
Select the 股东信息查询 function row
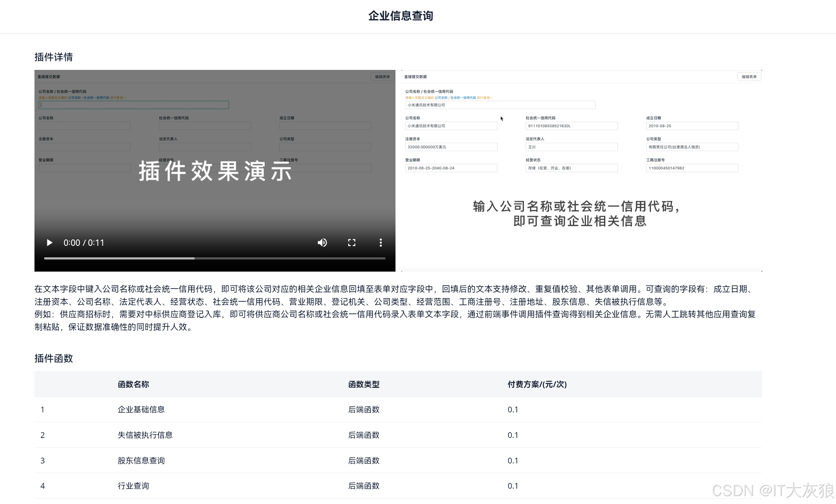(141, 460)
